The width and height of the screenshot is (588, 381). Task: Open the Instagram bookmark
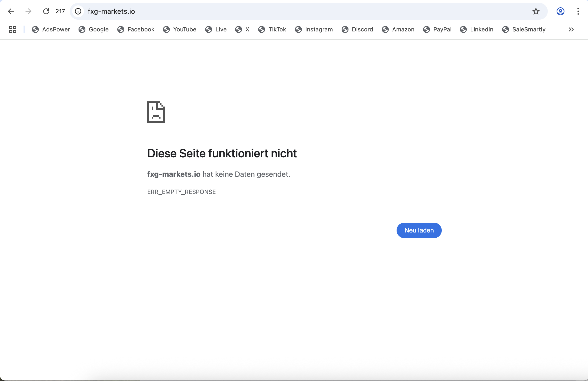tap(314, 29)
